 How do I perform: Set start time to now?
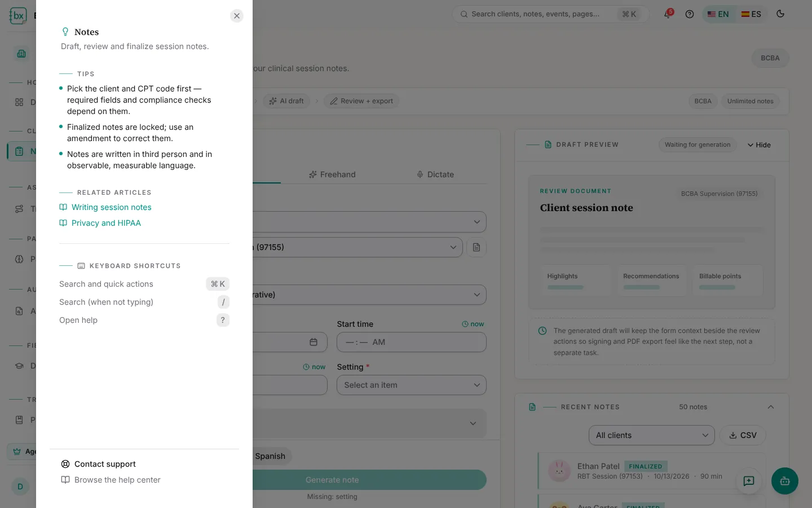pyautogui.click(x=473, y=324)
